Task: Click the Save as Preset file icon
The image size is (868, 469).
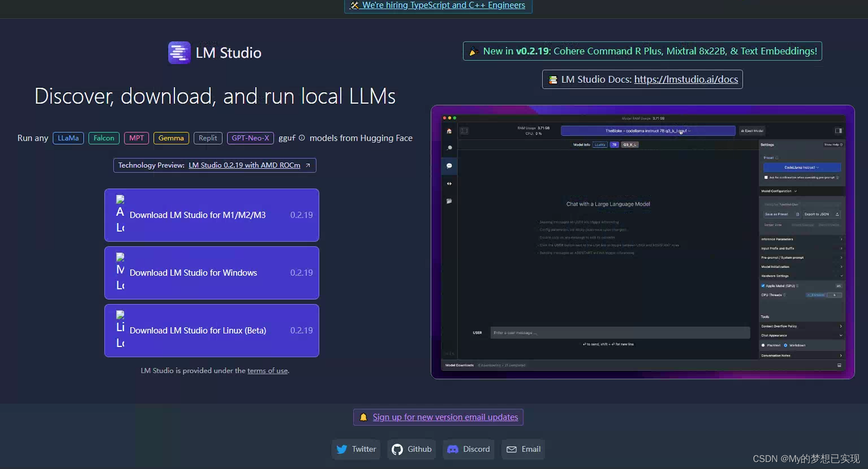Action: [x=798, y=214]
